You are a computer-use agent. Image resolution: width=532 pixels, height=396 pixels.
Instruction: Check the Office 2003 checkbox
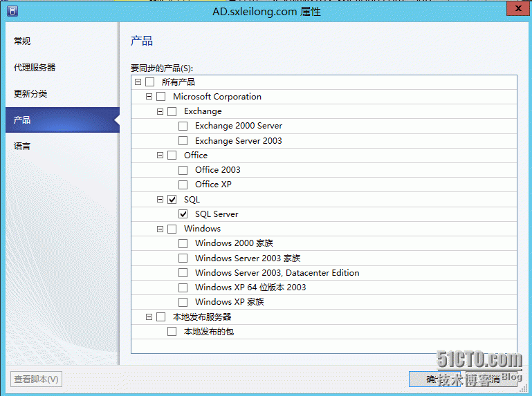click(183, 170)
